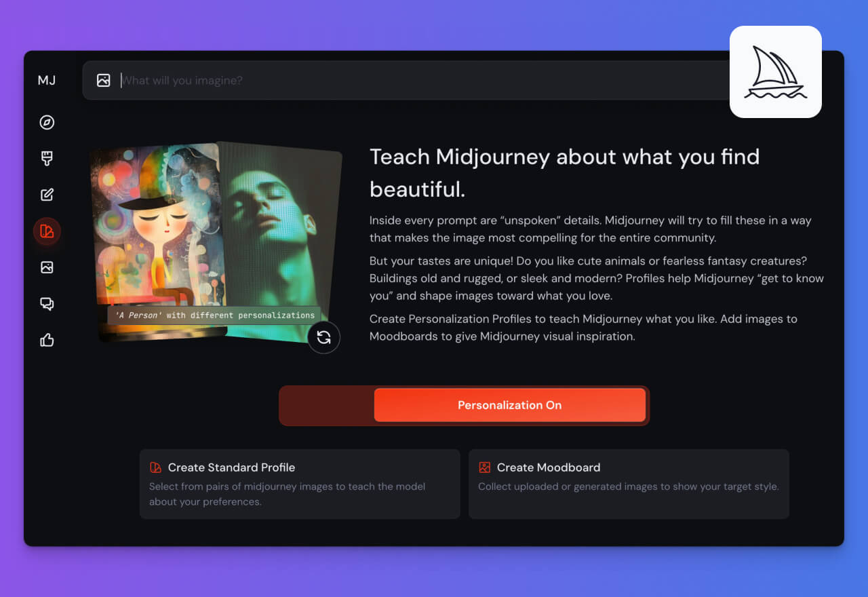Toggle the Personalization On switch
Viewport: 868px width, 597px height.
509,405
